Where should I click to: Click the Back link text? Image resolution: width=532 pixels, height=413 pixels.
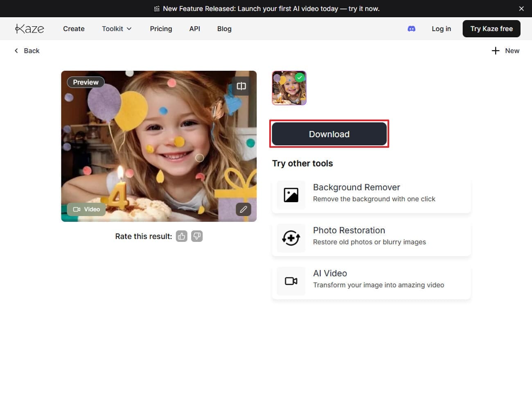[32, 51]
